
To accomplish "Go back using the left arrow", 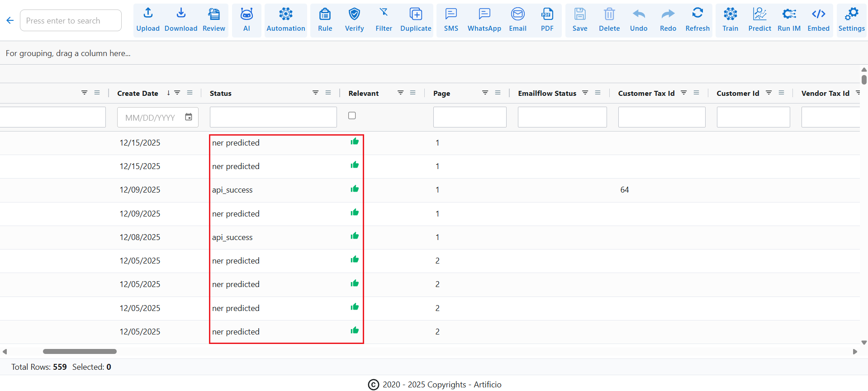I will 10,20.
